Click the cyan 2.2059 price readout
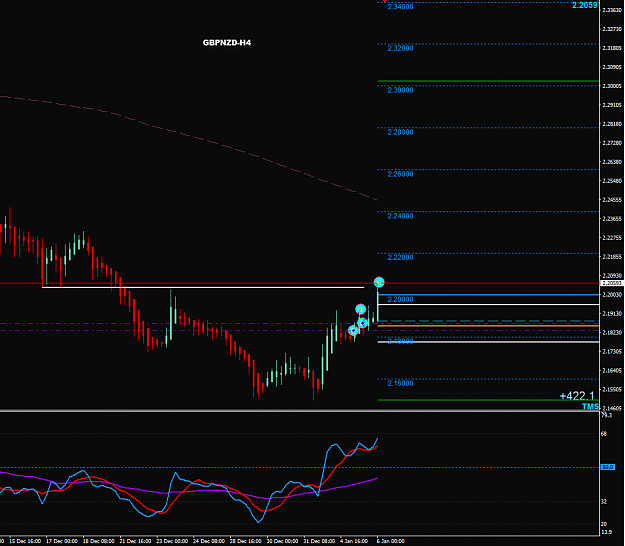 tap(585, 5)
